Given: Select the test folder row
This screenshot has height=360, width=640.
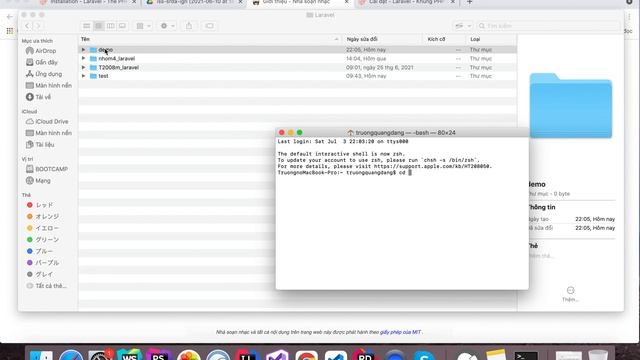Looking at the screenshot, I should pyautogui.click(x=298, y=76).
